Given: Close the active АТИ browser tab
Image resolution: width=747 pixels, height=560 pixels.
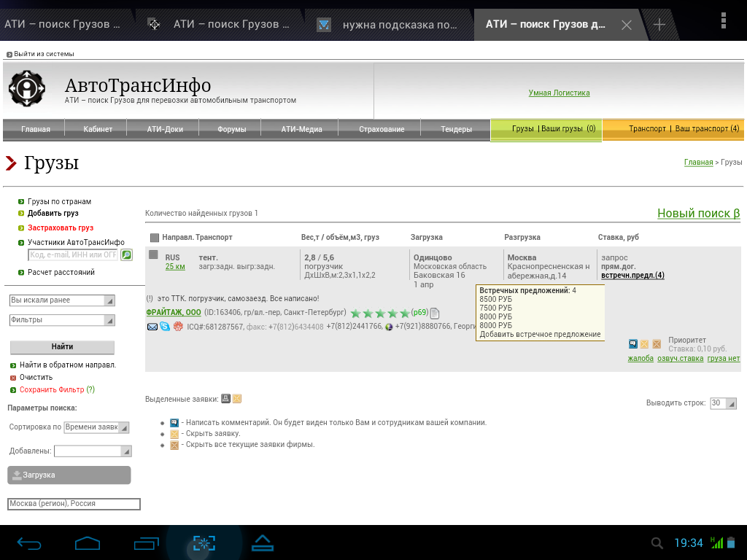Looking at the screenshot, I should point(627,25).
